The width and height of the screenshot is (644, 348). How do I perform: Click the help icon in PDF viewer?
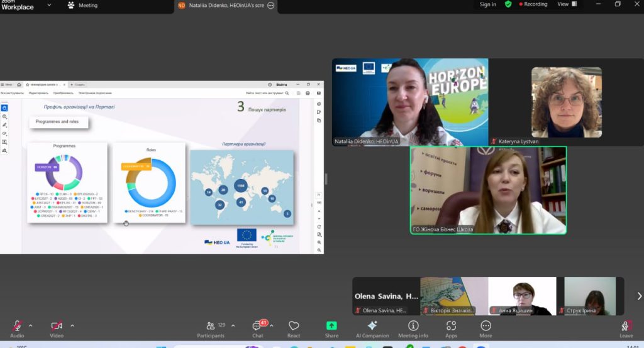tap(270, 85)
